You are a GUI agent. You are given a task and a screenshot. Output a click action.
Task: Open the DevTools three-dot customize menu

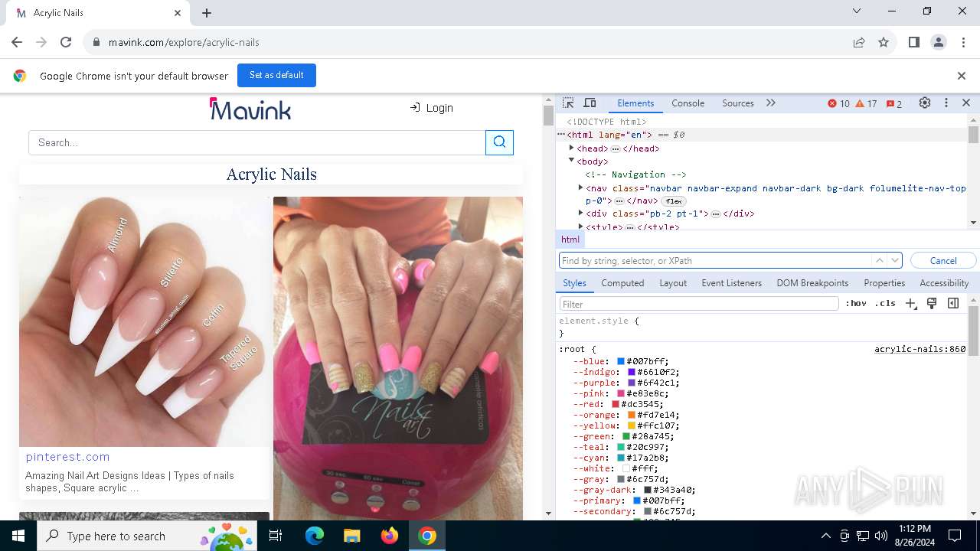coord(946,103)
